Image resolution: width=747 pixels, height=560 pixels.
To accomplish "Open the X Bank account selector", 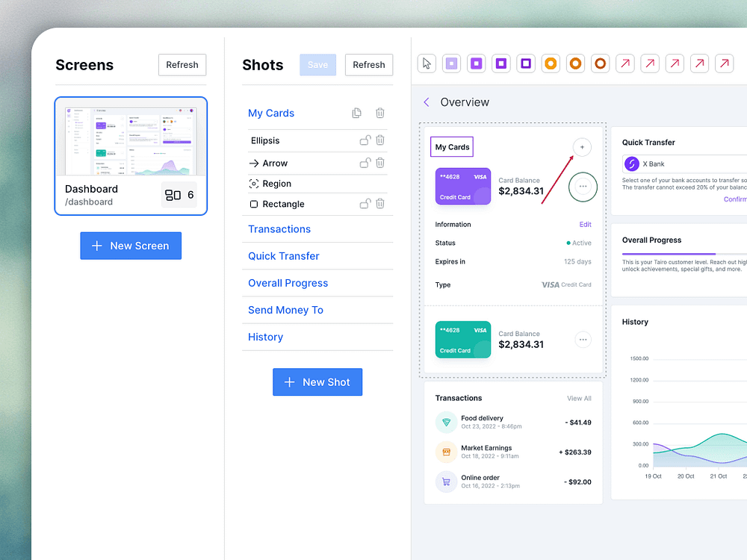I will pyautogui.click(x=684, y=164).
